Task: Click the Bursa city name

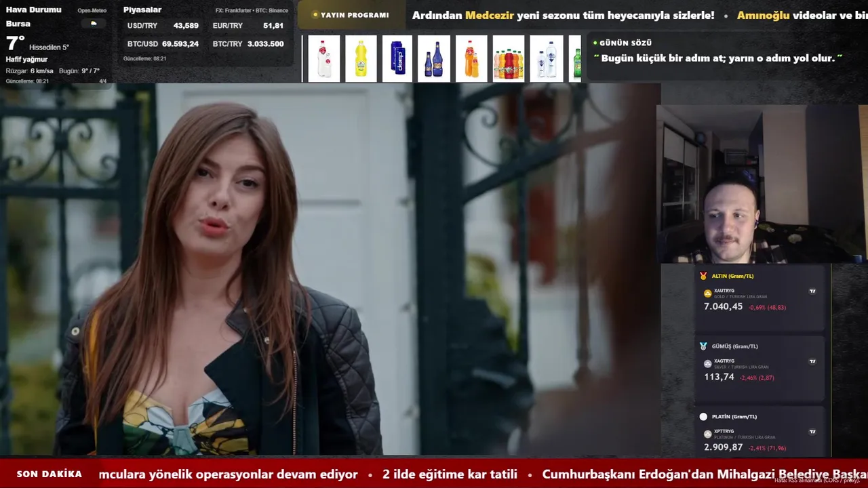Action: tap(18, 24)
